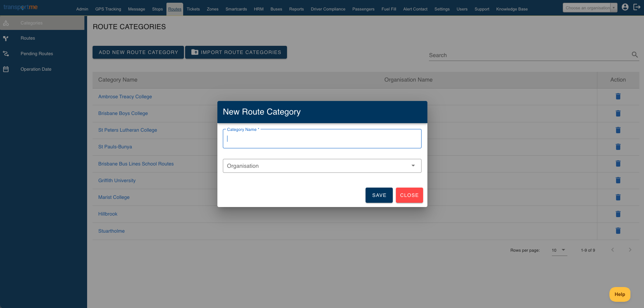Click the logout icon in header
The width and height of the screenshot is (644, 308).
click(x=637, y=7)
